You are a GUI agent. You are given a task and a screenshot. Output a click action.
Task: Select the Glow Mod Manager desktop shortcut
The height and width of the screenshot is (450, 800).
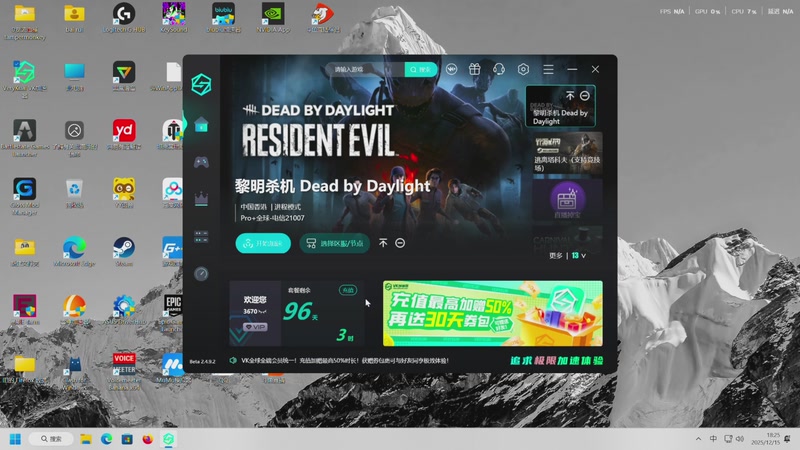24,196
